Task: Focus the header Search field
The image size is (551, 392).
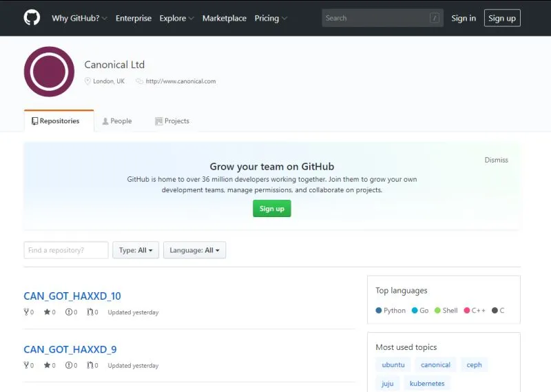Action: pyautogui.click(x=382, y=18)
